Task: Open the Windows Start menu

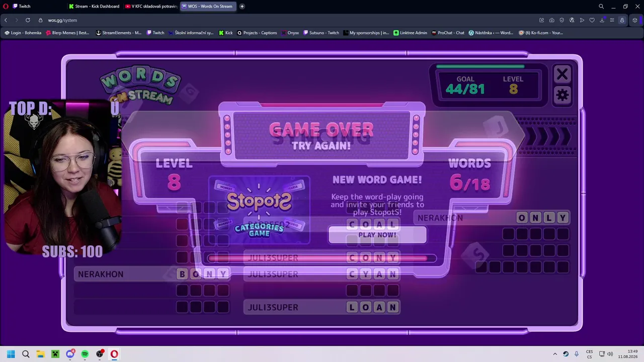Action: pyautogui.click(x=11, y=354)
